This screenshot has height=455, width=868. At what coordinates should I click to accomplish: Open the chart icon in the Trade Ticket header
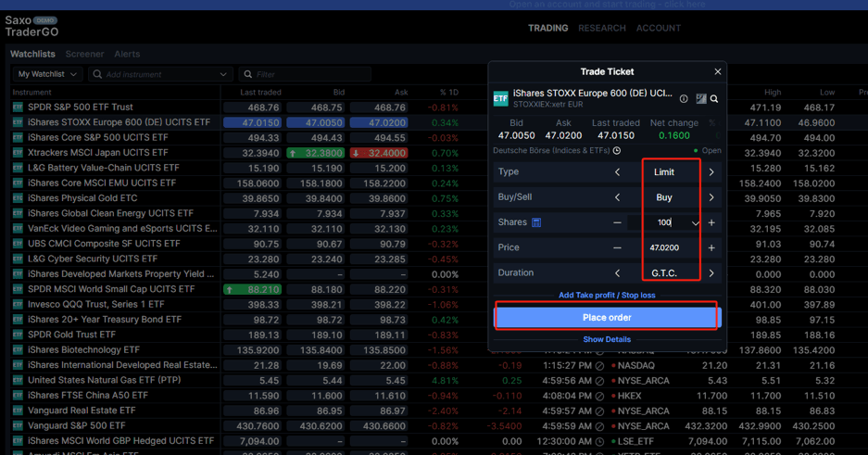[701, 99]
